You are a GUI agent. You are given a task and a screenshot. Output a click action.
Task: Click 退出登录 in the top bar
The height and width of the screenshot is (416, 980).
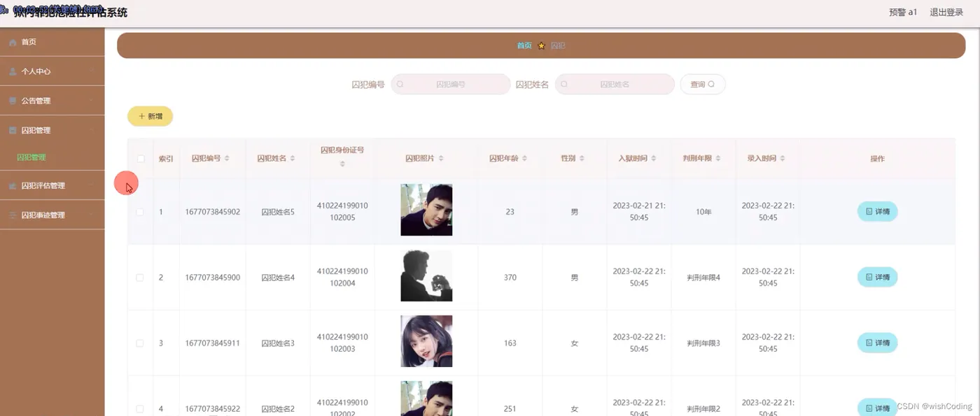coord(946,12)
